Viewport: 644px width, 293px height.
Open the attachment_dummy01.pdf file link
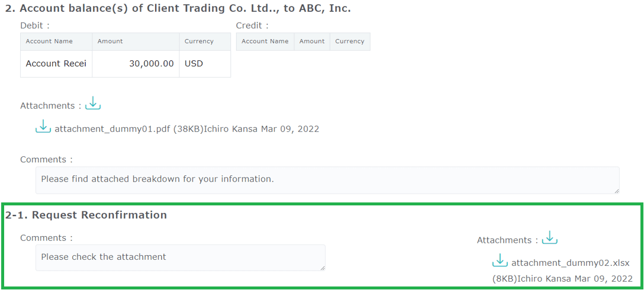112,128
